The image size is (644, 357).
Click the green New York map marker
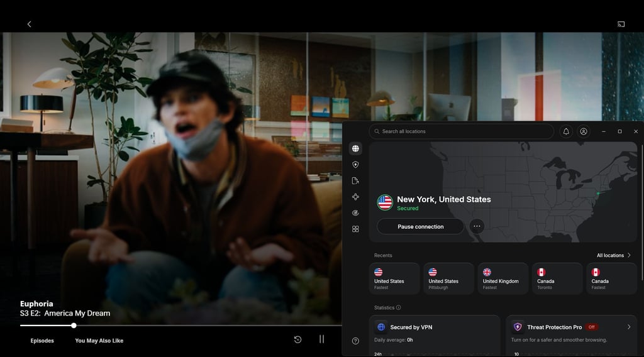[599, 193]
